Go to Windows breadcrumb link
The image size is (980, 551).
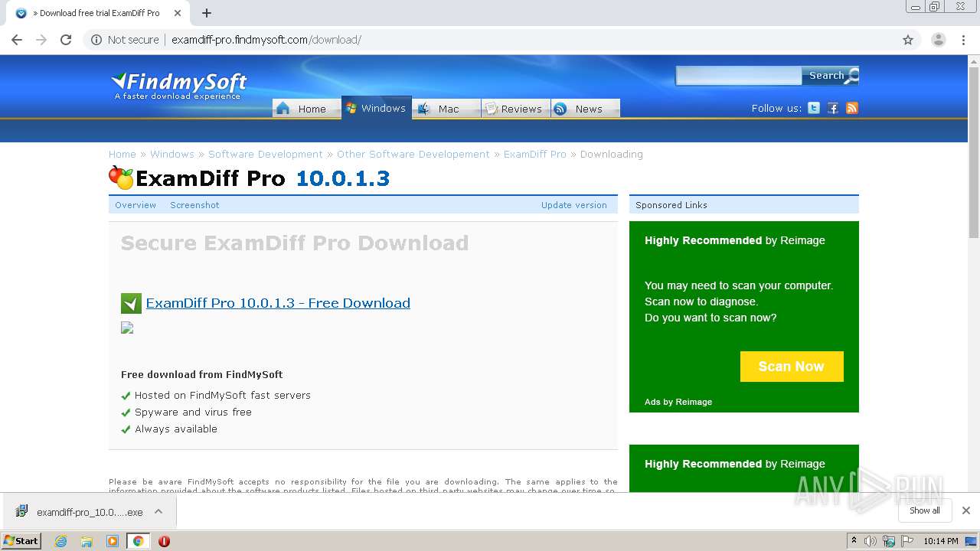coord(172,154)
